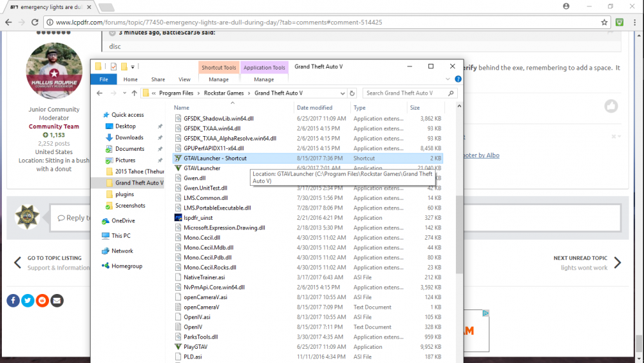Open the recent locations dropdown arrow
Viewport: 644px width, 363px height.
124,93
